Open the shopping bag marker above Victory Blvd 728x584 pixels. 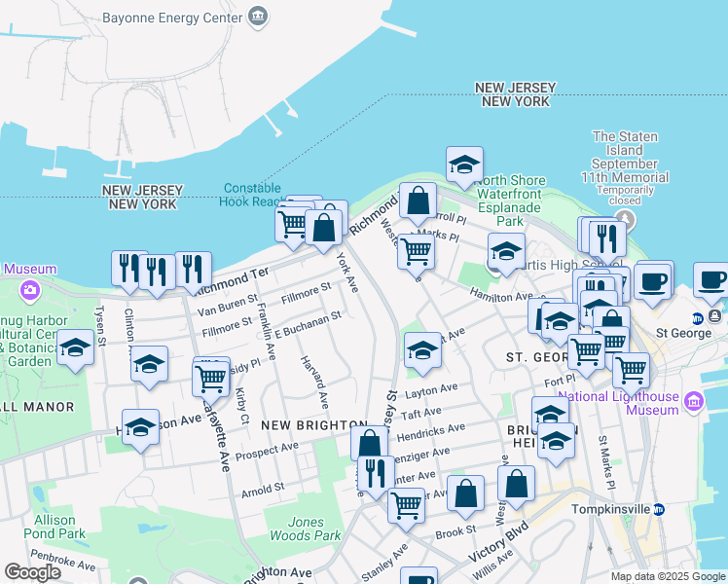coord(516,486)
